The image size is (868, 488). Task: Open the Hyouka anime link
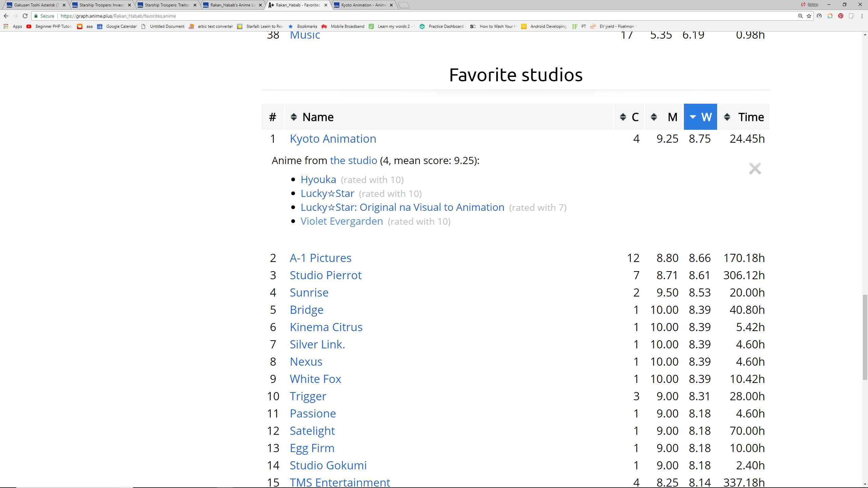pos(318,179)
